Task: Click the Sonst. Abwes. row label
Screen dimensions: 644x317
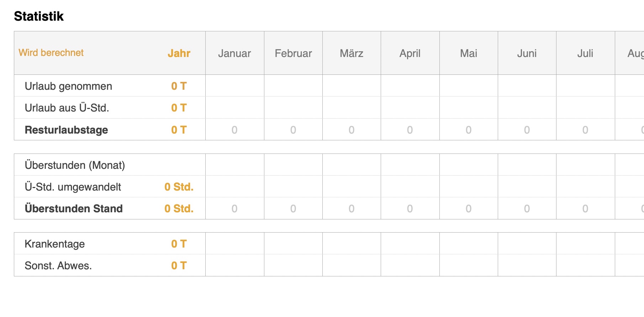Action: (58, 266)
